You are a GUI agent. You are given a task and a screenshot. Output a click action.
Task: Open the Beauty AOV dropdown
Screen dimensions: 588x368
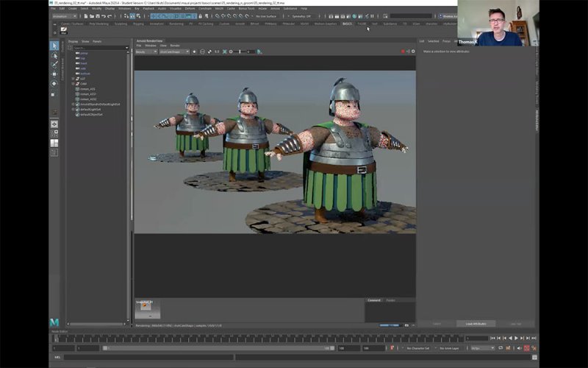[146, 52]
